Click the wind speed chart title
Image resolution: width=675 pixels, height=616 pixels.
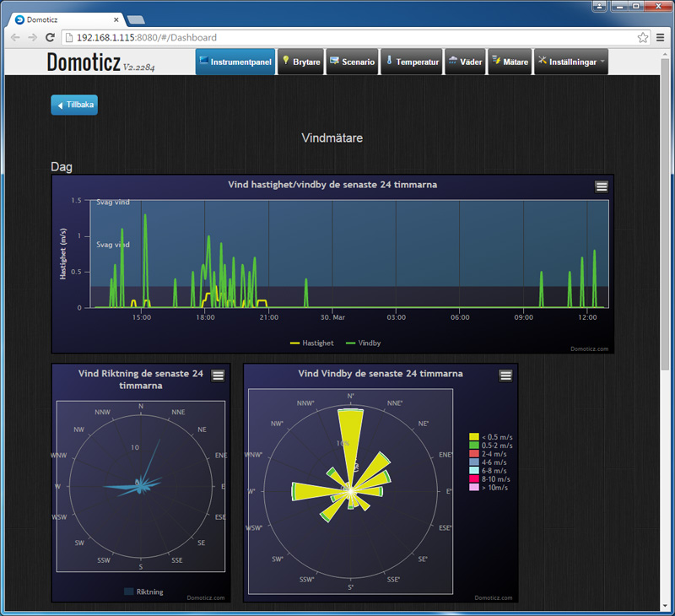(x=332, y=185)
